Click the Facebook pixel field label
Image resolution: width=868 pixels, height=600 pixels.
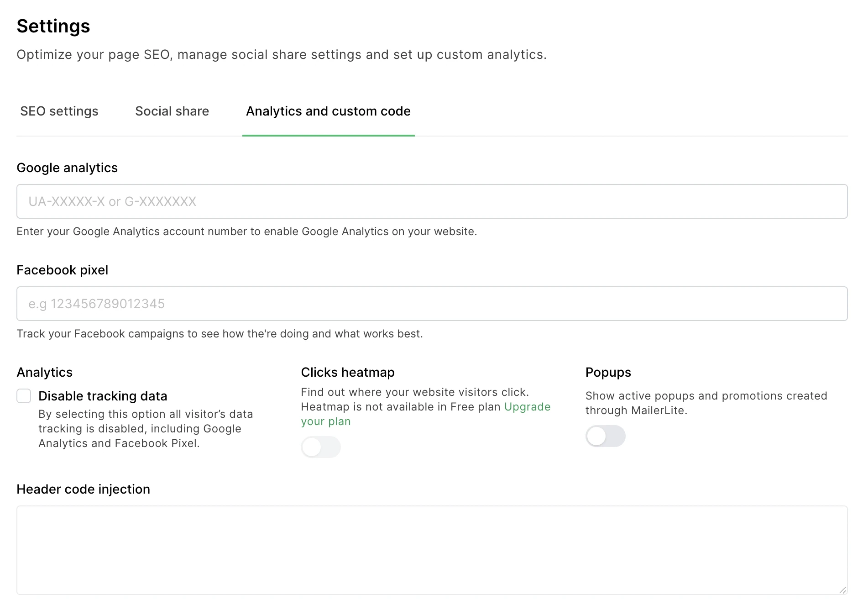coord(63,270)
